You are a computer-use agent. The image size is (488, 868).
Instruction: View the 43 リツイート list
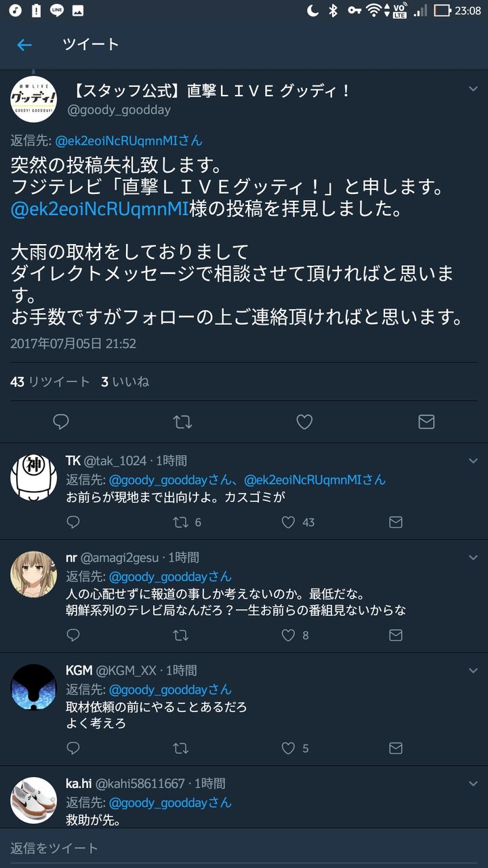tap(50, 382)
